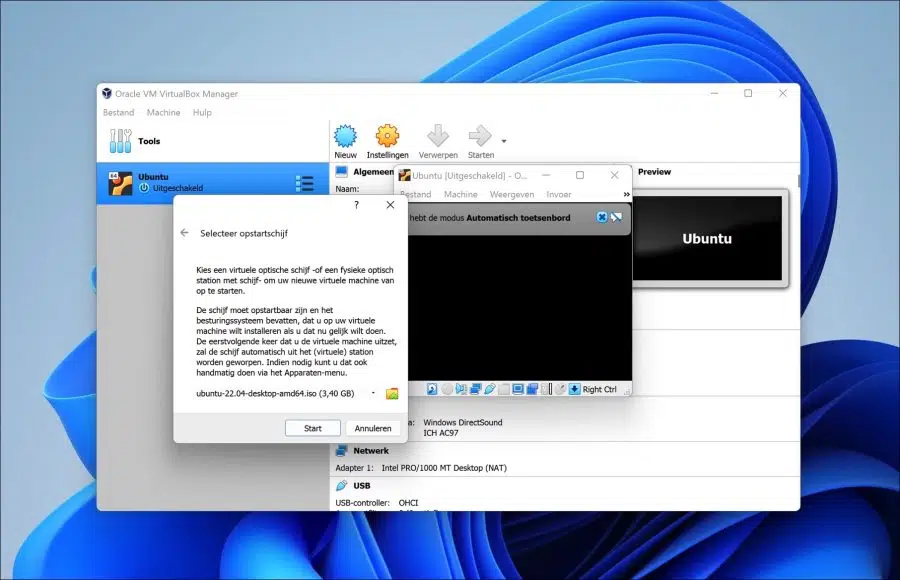Minimize the Ubuntu VM window
The image size is (900, 580).
[x=546, y=175]
